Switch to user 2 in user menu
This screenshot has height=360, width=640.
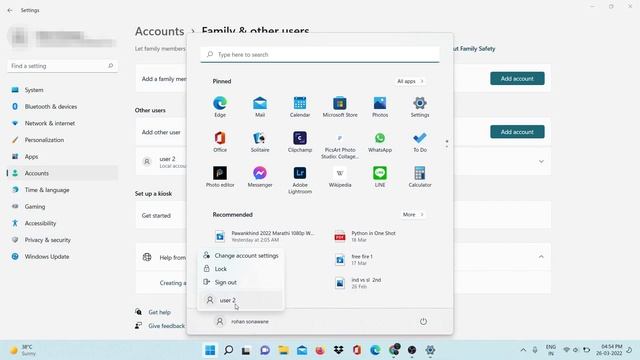pyautogui.click(x=241, y=300)
